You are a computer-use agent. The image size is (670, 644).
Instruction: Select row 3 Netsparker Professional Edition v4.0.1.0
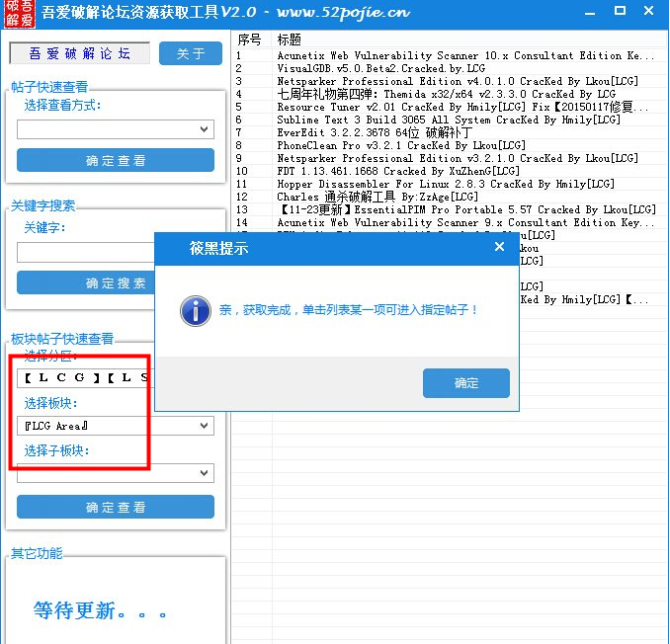click(450, 81)
